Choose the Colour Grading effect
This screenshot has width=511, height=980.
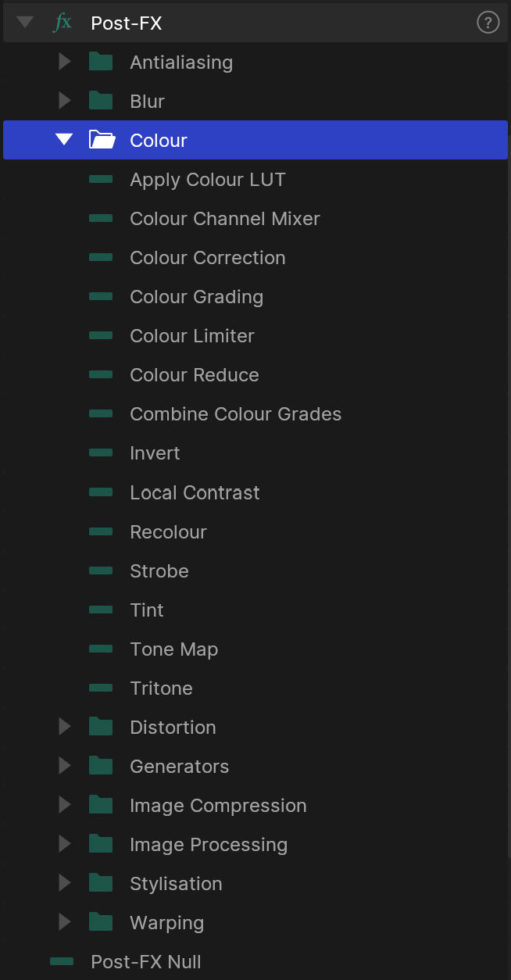tap(196, 297)
